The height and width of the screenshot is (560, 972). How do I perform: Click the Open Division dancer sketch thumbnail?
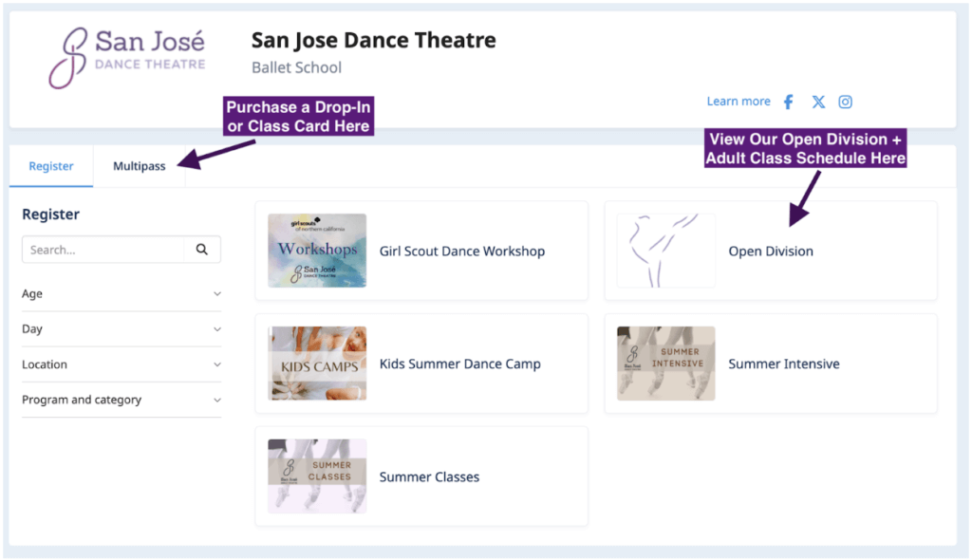click(x=665, y=251)
